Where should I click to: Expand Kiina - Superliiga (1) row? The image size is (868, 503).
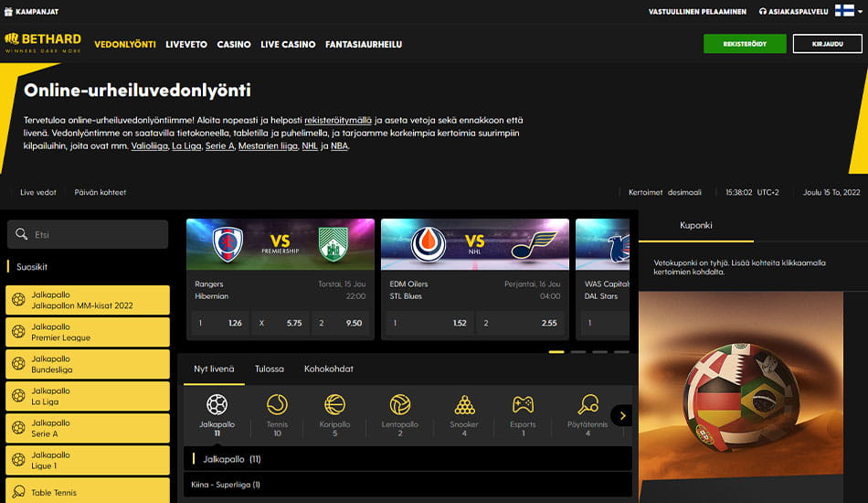tap(408, 485)
